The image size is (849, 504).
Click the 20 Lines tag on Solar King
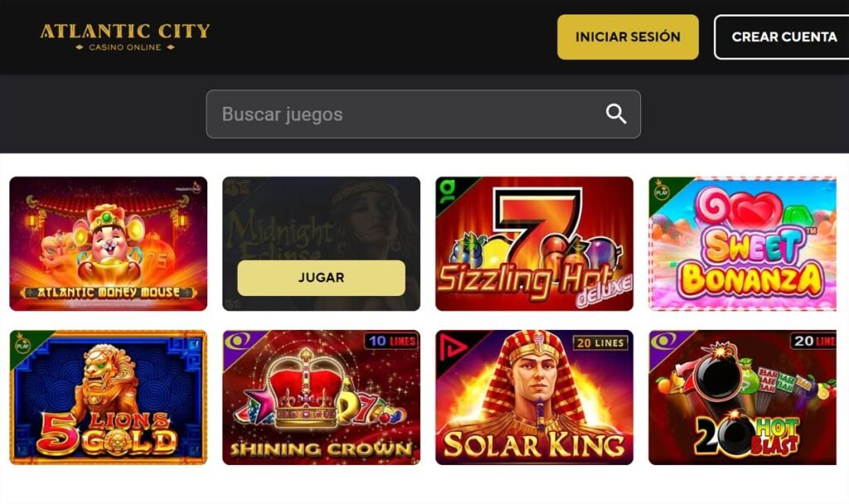pos(600,342)
